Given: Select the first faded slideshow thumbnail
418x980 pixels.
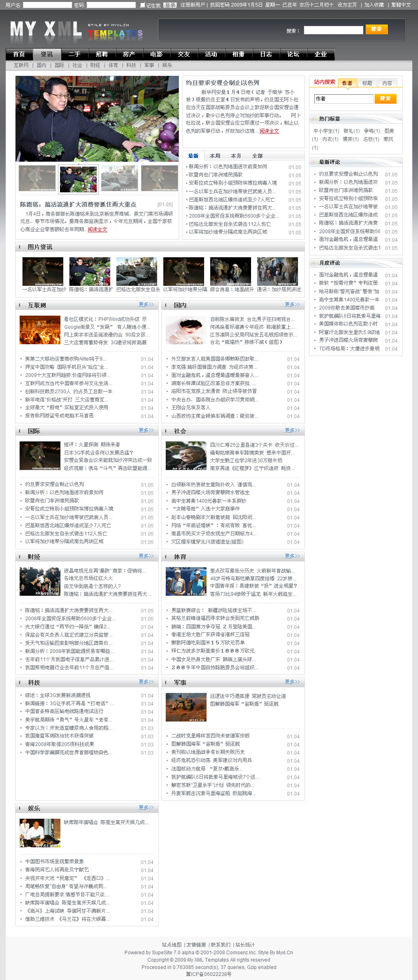Looking at the screenshot, I should tap(37, 178).
